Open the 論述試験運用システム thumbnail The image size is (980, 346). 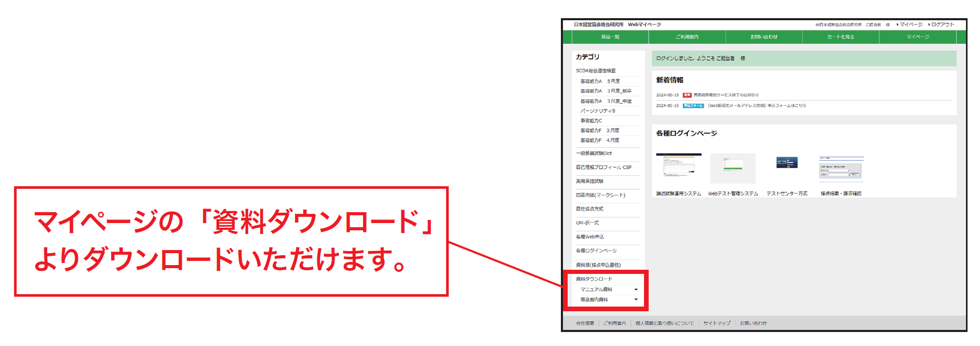click(x=679, y=168)
